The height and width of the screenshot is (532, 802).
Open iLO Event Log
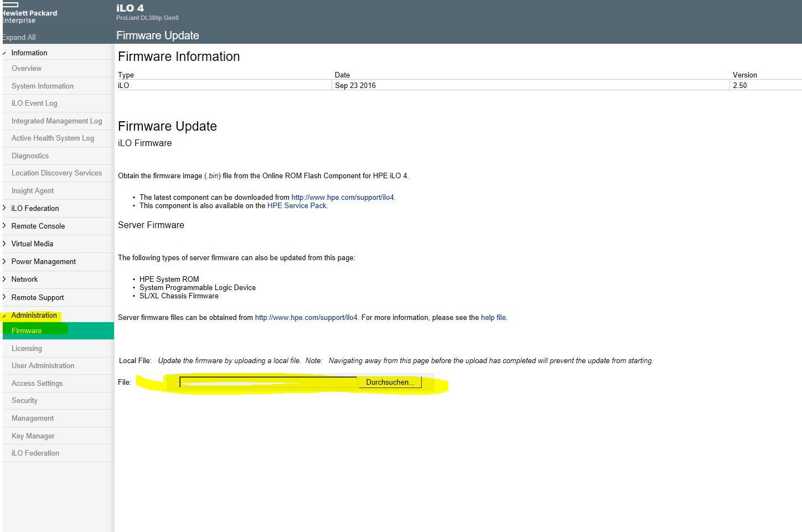34,103
